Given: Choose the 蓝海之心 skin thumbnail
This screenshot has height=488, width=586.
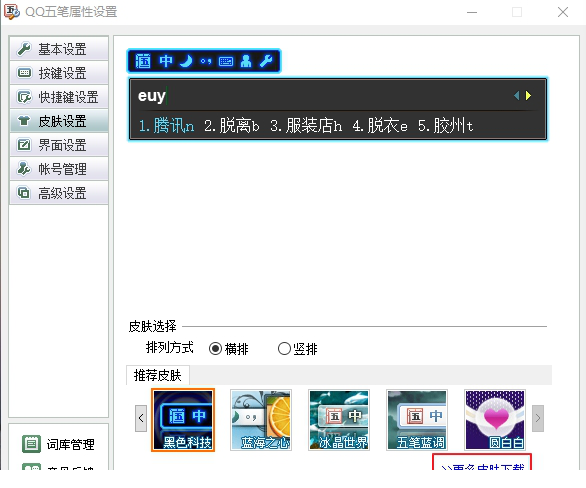Looking at the screenshot, I should click(x=261, y=420).
